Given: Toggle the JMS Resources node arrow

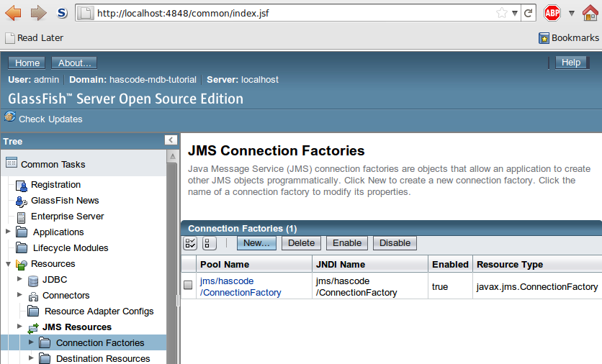Looking at the screenshot, I should pyautogui.click(x=19, y=327).
